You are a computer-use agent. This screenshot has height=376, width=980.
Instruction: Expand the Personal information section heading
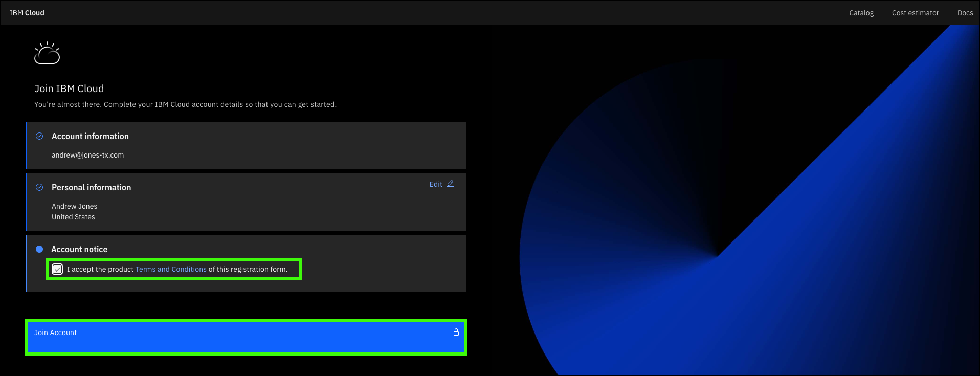tap(91, 187)
